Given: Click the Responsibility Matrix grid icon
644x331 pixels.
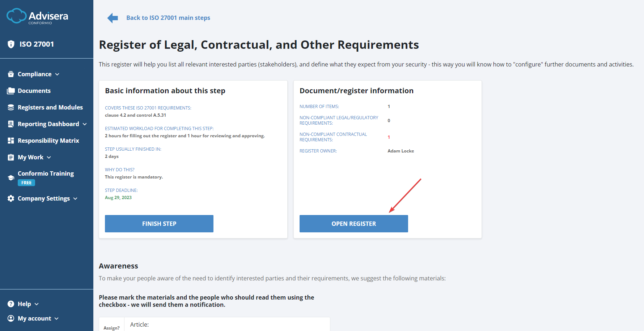Looking at the screenshot, I should 11,140.
